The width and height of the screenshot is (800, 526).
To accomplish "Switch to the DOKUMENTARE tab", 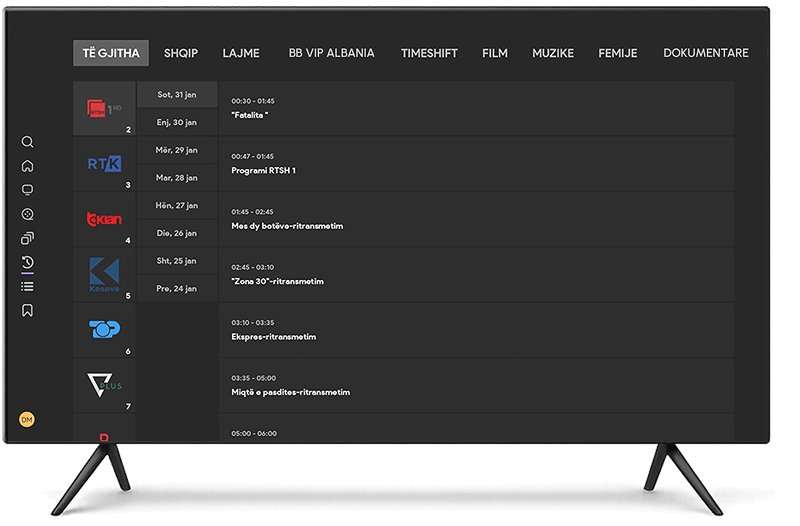I will [705, 53].
